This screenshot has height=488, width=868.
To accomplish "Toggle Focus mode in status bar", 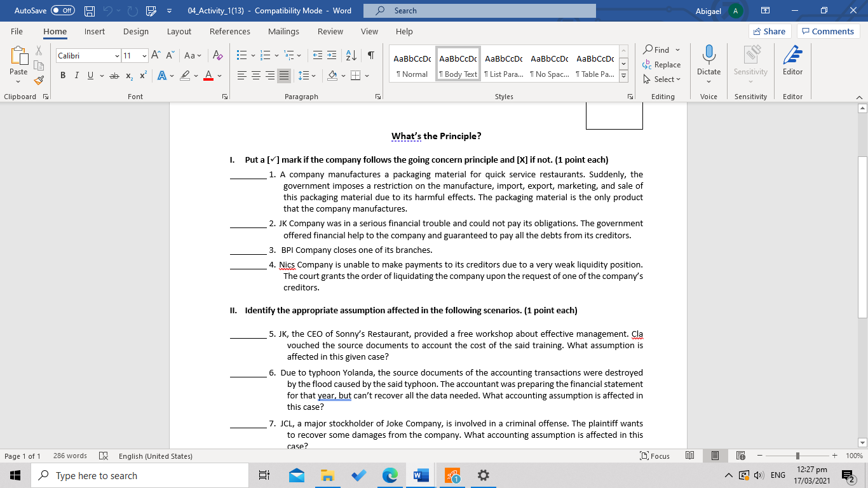I will tap(656, 456).
